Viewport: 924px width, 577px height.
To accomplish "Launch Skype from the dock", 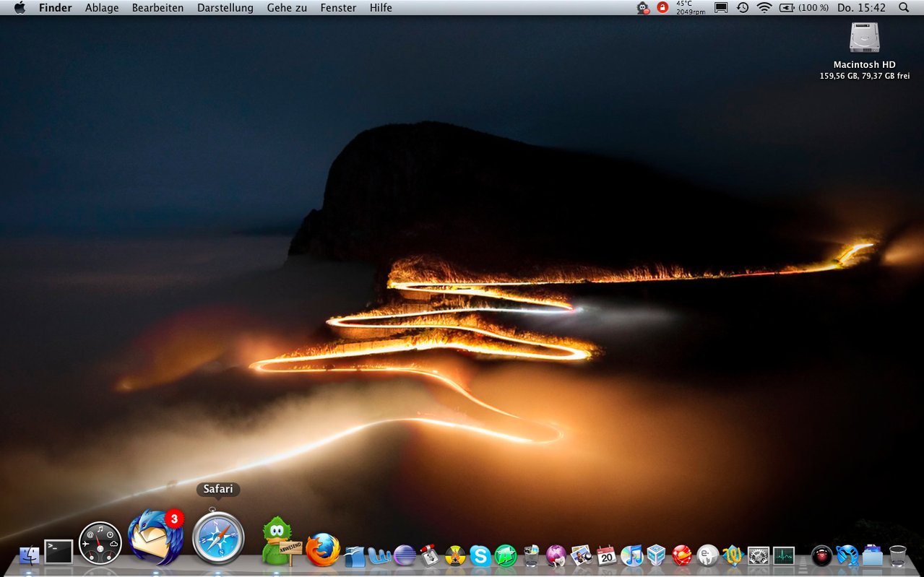I will pos(480,555).
